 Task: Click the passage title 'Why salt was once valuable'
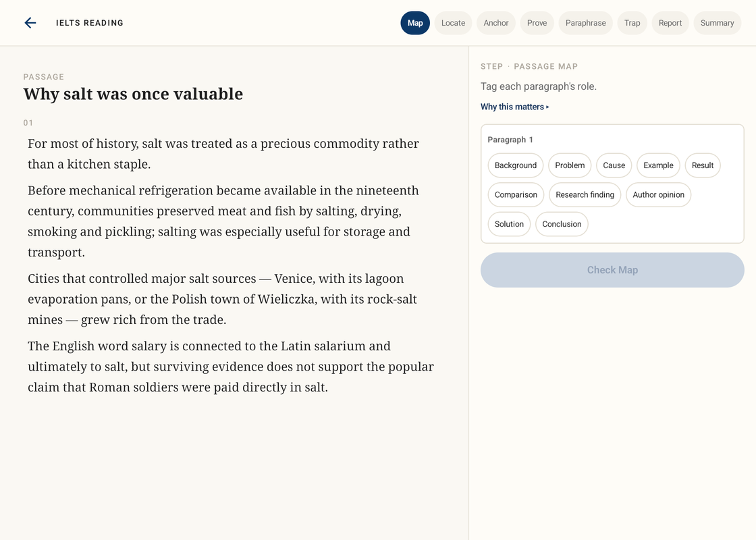click(x=133, y=94)
